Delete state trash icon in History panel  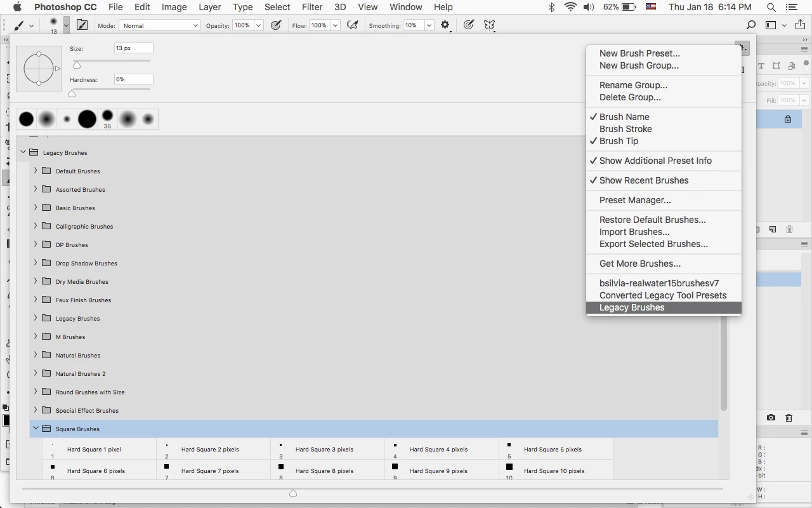(x=789, y=418)
